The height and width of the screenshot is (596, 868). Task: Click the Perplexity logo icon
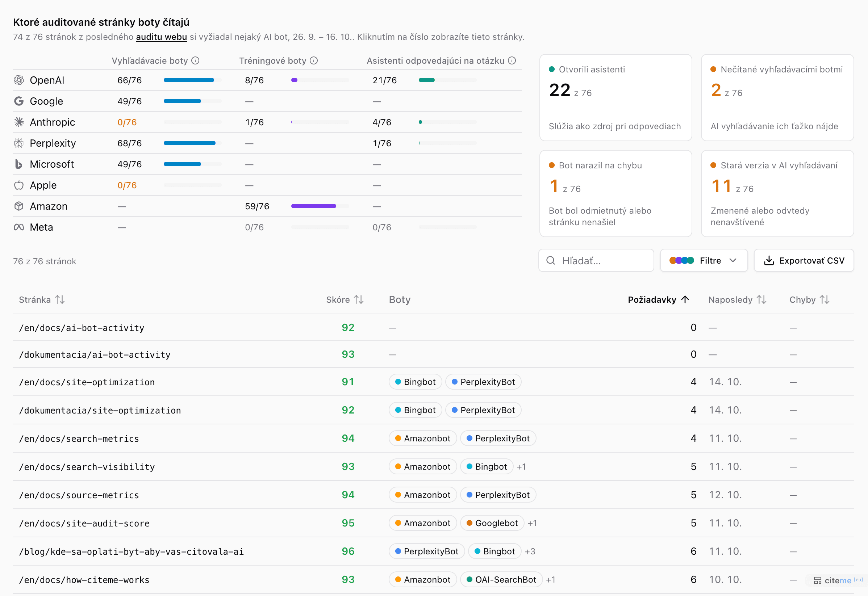(19, 143)
